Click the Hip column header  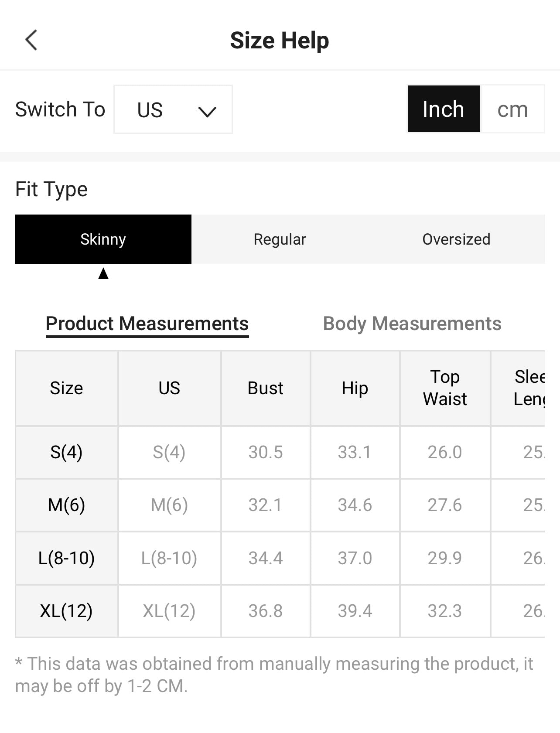tap(355, 388)
